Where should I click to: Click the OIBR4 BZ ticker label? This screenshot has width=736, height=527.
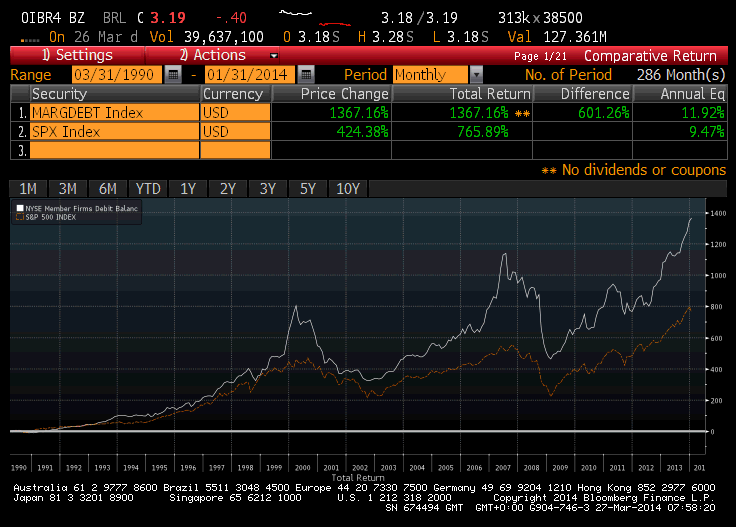coord(53,18)
